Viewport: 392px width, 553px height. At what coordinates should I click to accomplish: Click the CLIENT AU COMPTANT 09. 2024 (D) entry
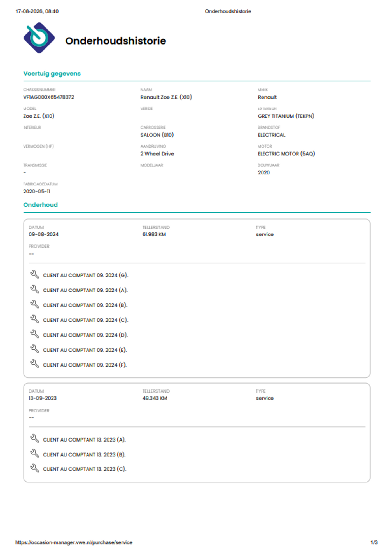85,335
